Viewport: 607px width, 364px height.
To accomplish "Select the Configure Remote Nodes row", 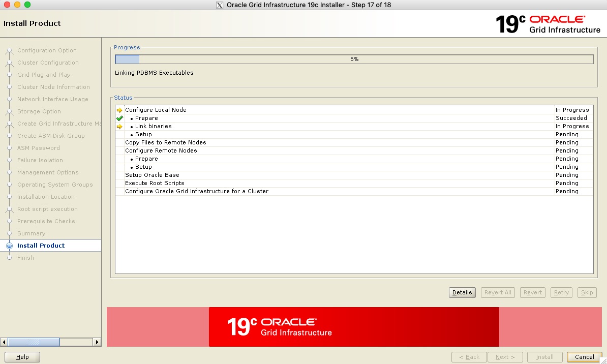I will [354, 150].
